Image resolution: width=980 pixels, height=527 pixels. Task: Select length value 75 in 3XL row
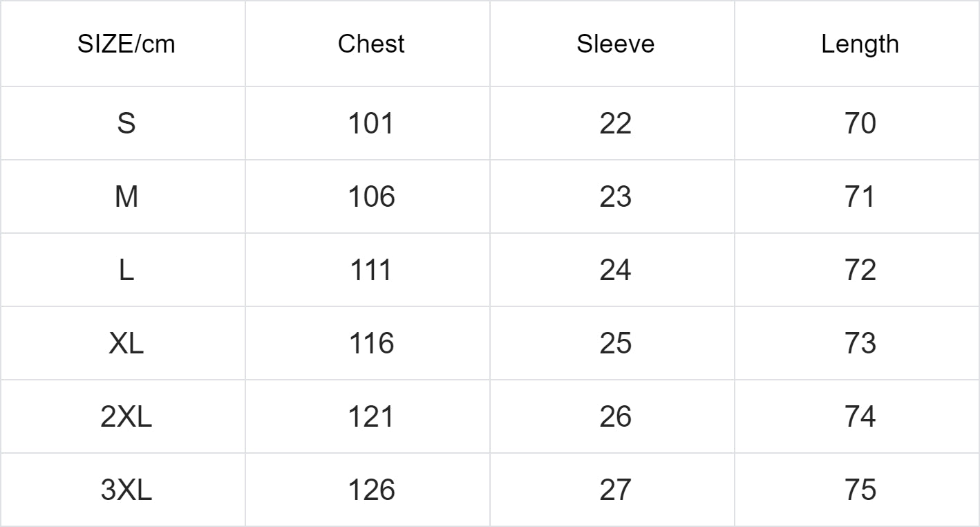[x=860, y=490]
